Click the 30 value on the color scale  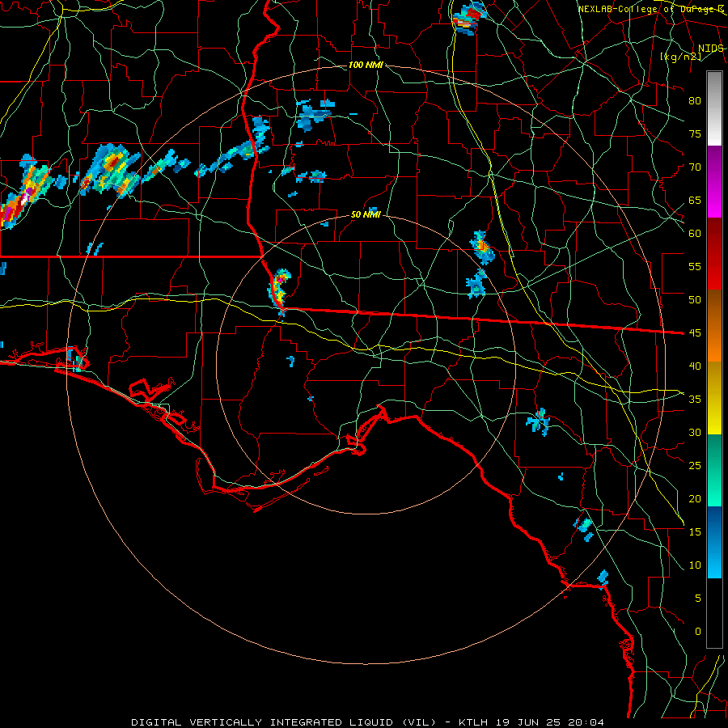(x=695, y=432)
